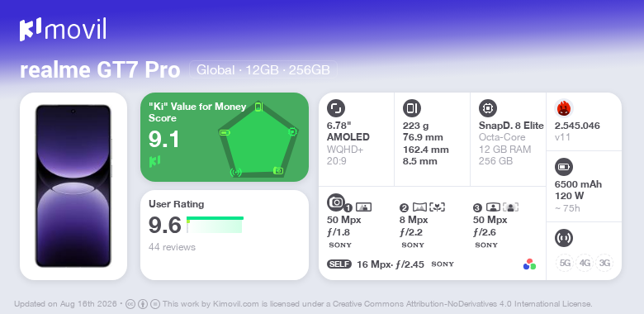
Task: Open the 44 reviews link
Action: coord(172,247)
